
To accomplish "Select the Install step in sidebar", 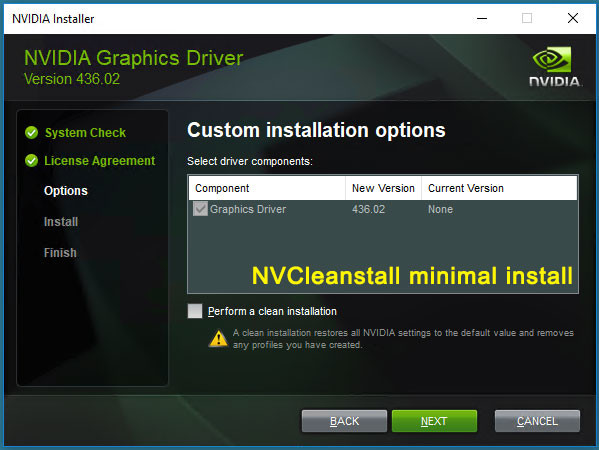I will click(61, 222).
